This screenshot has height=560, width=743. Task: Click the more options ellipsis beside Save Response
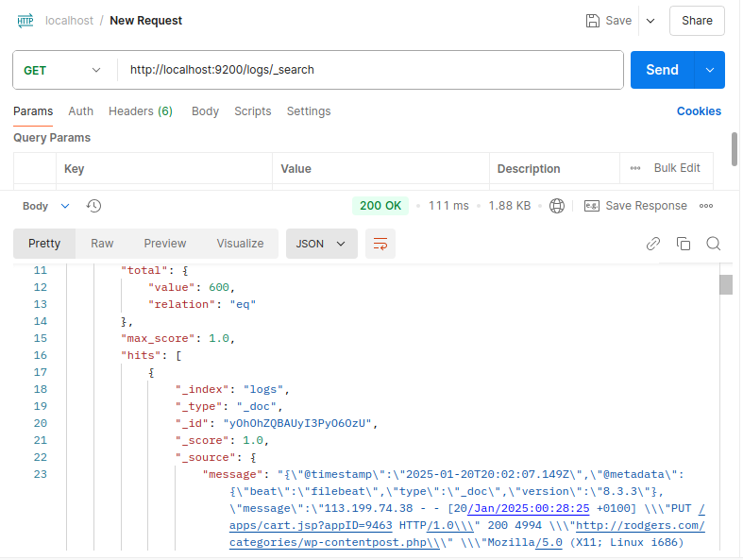[706, 206]
